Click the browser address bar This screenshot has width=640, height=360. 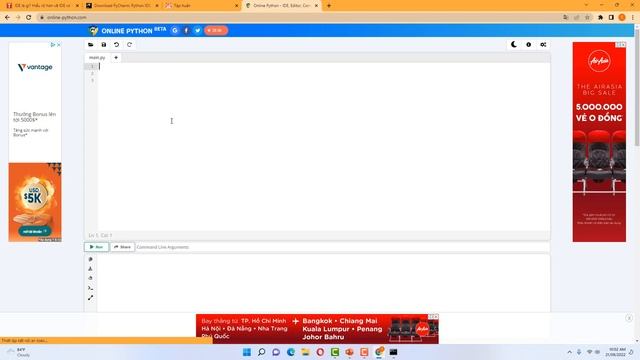click(298, 18)
